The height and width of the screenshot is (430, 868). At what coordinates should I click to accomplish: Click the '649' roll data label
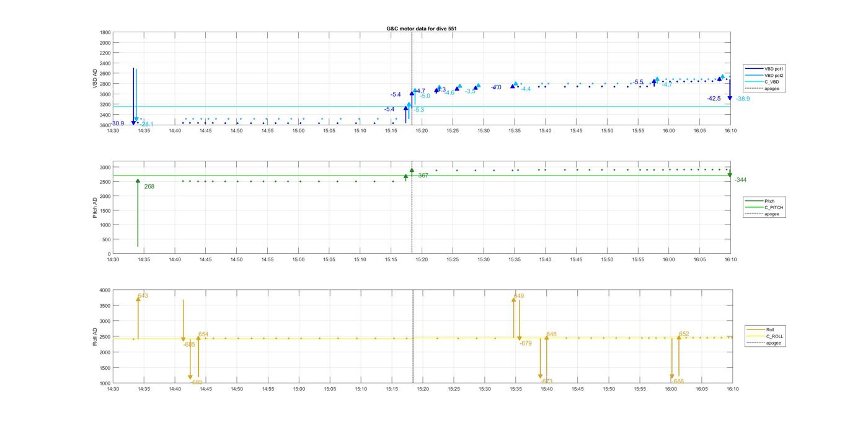(519, 296)
